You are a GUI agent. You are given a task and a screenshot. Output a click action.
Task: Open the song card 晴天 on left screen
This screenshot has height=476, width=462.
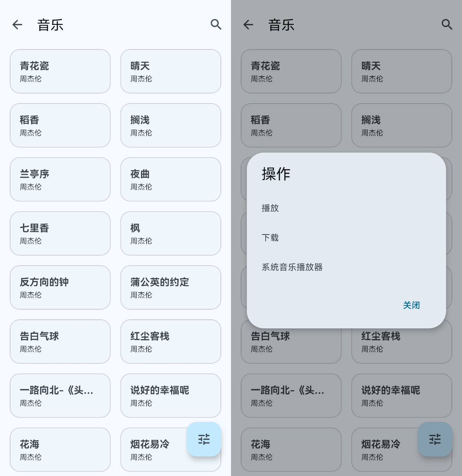click(171, 71)
